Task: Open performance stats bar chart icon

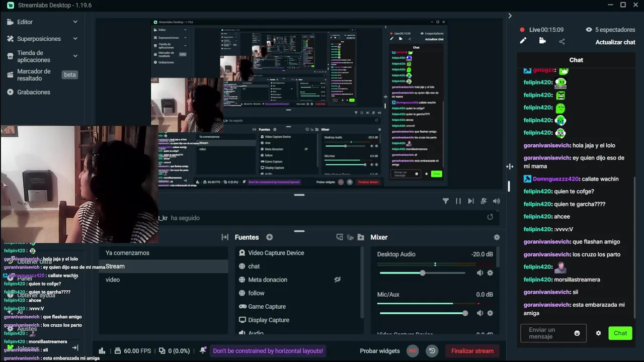Action: tap(102, 351)
